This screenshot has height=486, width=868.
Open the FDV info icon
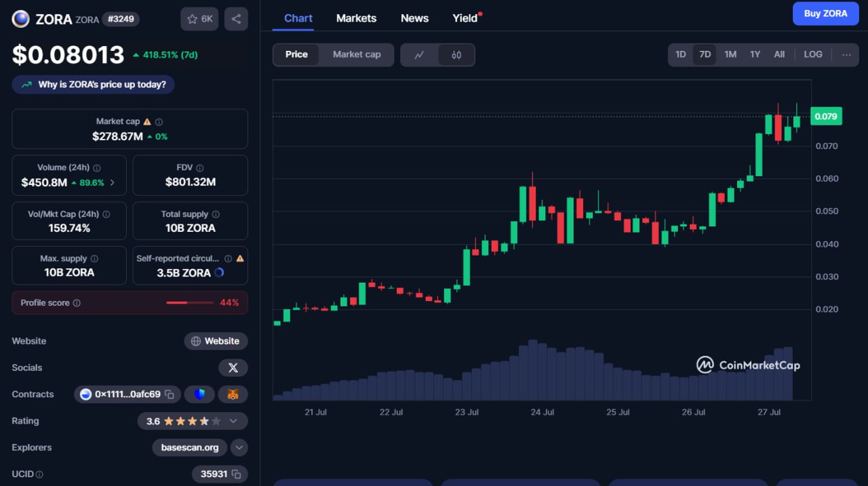point(199,167)
